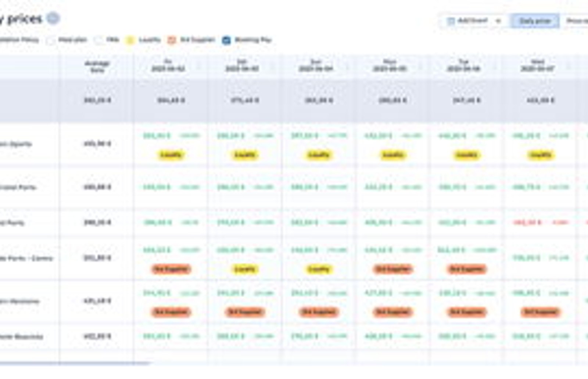This screenshot has width=588, height=379.
Task: Toggle the Meal plan checkbox
Action: 51,40
